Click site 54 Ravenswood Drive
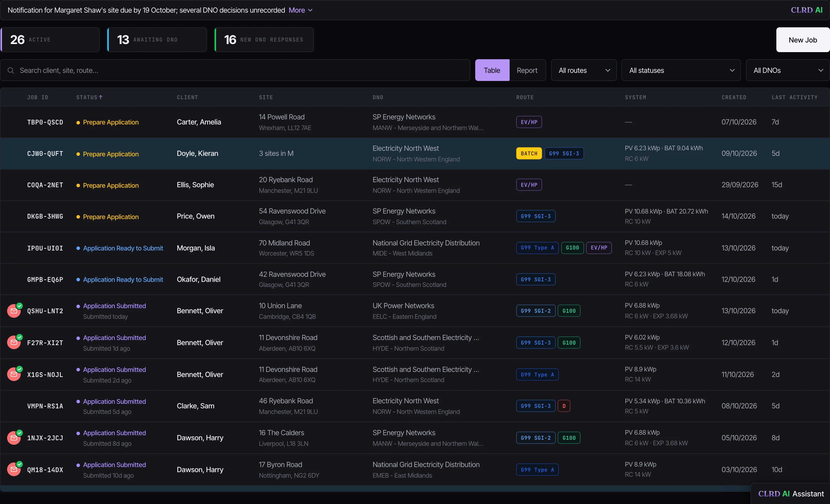Viewport: 830px width, 504px height. tap(292, 211)
